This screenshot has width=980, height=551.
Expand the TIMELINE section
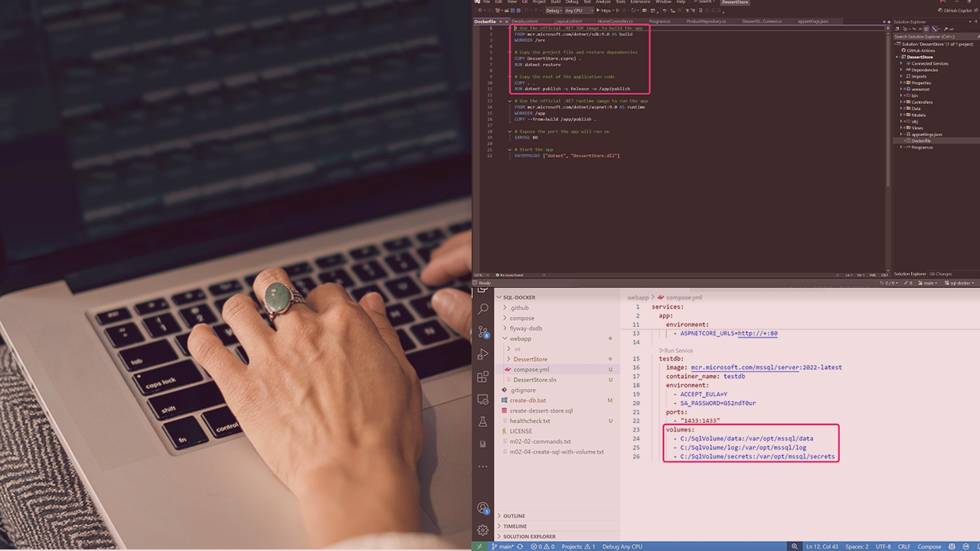pos(514,527)
